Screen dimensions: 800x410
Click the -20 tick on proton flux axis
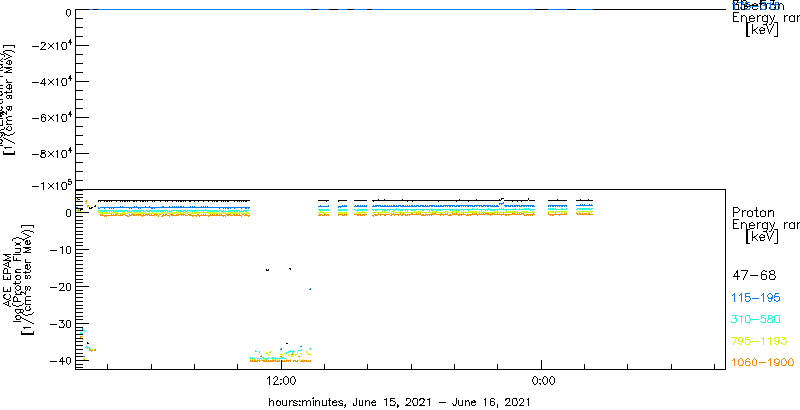pyautogui.click(x=59, y=287)
